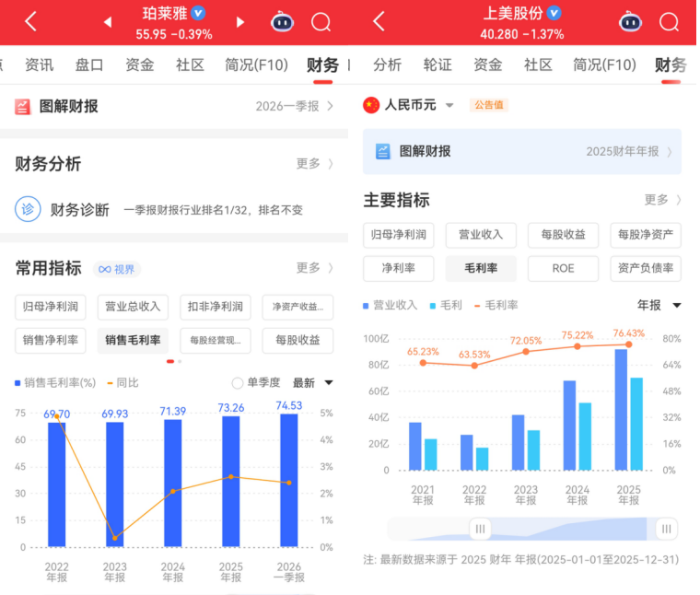Image resolution: width=700 pixels, height=595 pixels.
Task: Tap the 76.43% gross margin data point
Action: pos(628,344)
